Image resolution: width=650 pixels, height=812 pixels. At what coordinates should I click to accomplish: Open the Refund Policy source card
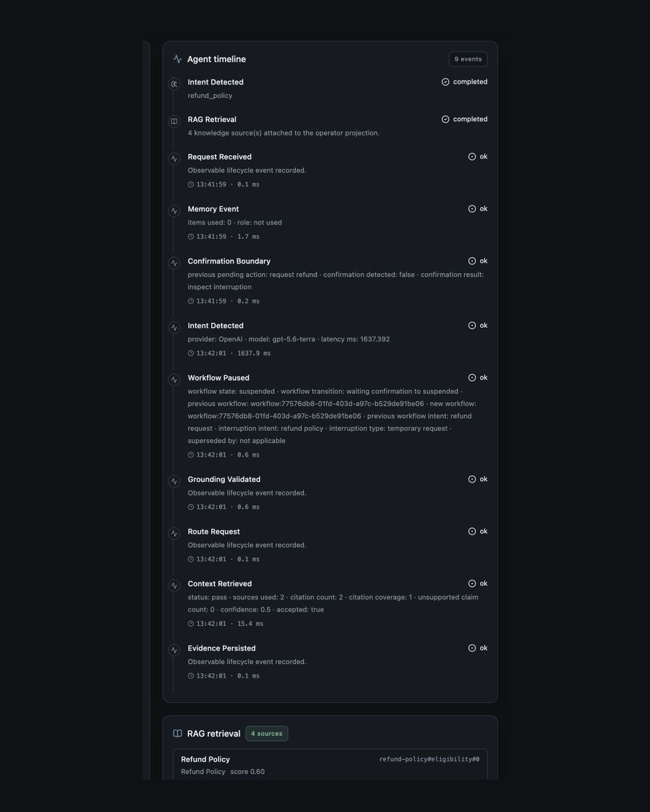click(330, 764)
